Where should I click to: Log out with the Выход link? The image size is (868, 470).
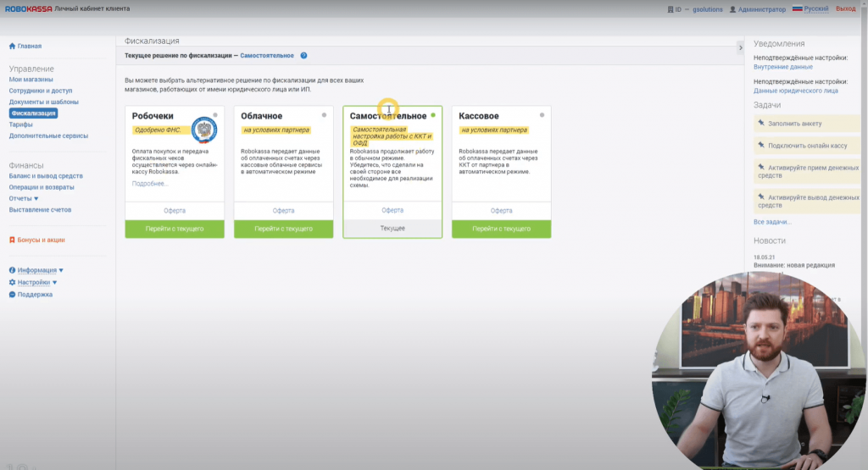pos(845,8)
